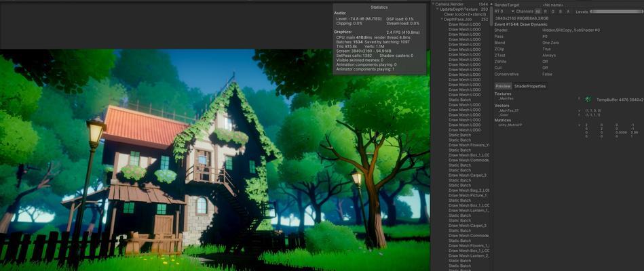Viewport: 644px width, 271px height.
Task: Click the Game view scene render
Action: tap(214, 160)
